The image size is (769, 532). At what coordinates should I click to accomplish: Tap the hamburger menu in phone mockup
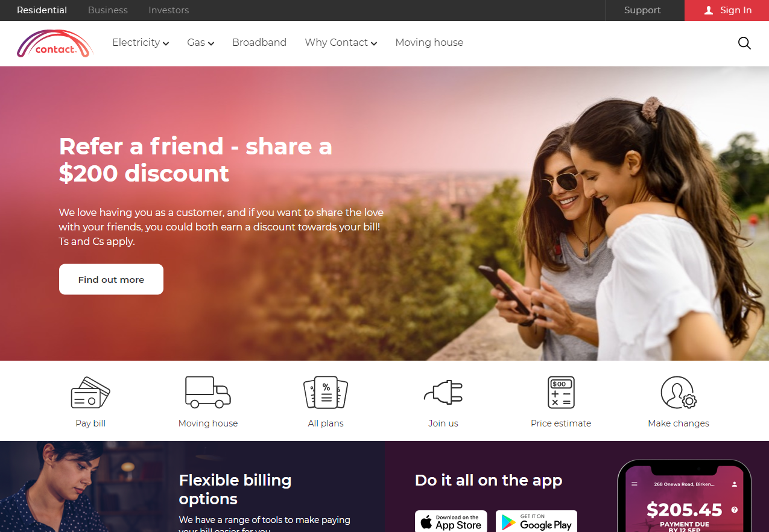coord(635,484)
